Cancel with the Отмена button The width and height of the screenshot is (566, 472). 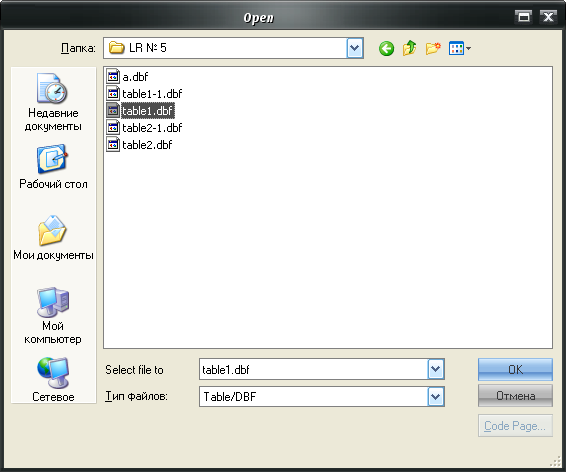coord(515,396)
